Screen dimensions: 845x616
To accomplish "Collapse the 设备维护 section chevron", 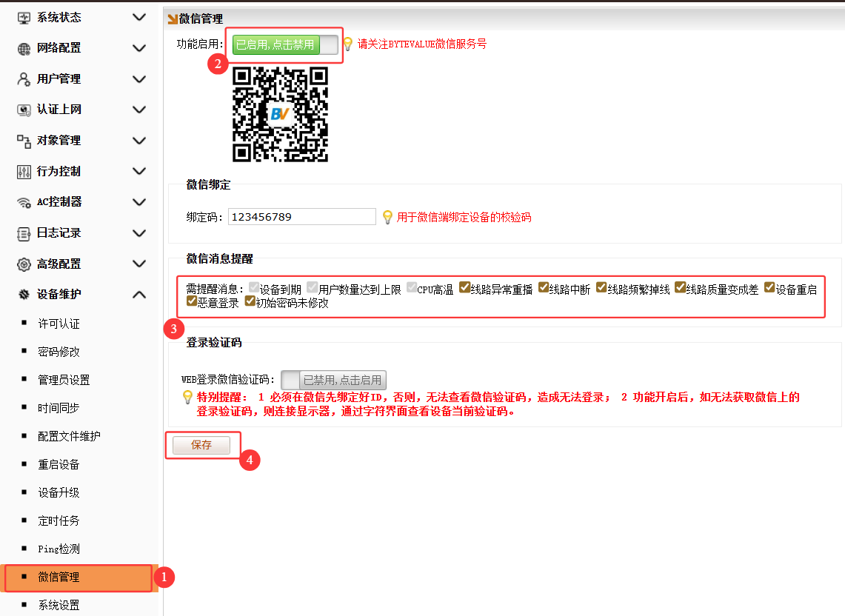I will click(x=138, y=295).
